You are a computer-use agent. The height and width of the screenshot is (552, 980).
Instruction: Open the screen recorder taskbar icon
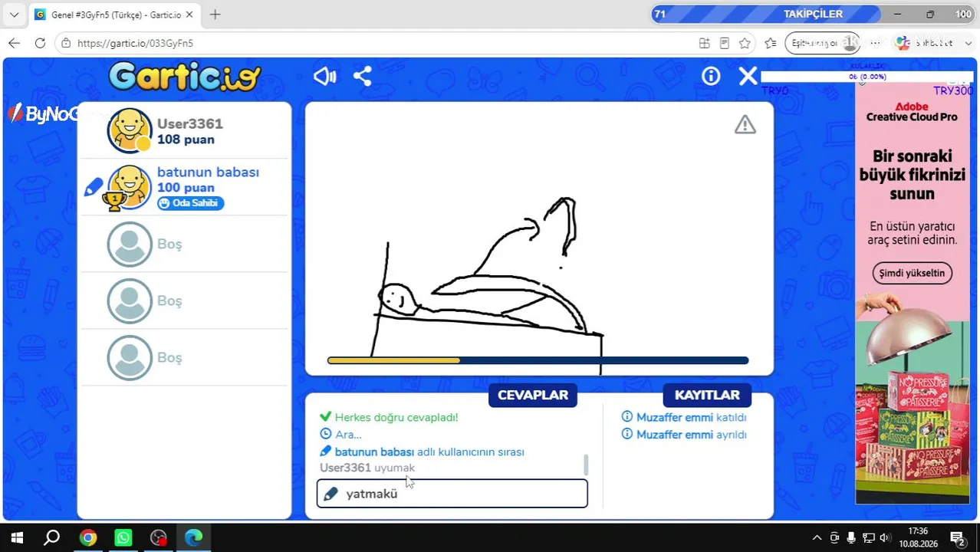click(159, 537)
